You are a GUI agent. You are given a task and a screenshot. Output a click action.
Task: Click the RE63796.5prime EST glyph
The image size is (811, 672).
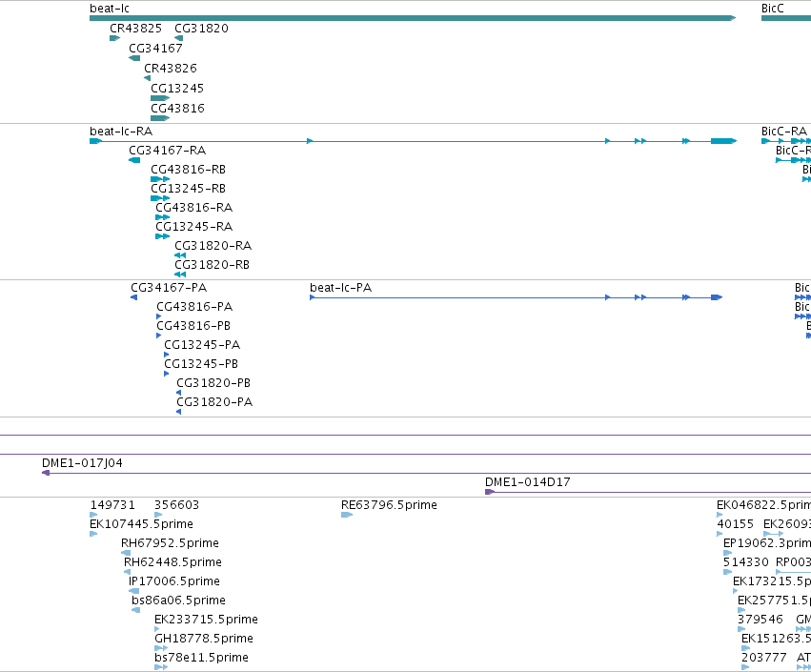tap(347, 515)
